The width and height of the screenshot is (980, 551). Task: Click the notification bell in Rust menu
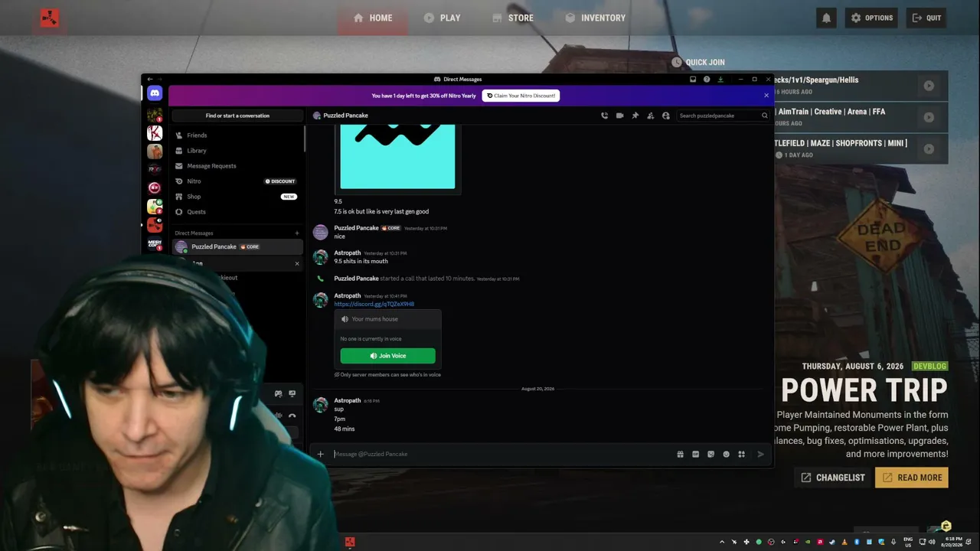point(826,18)
